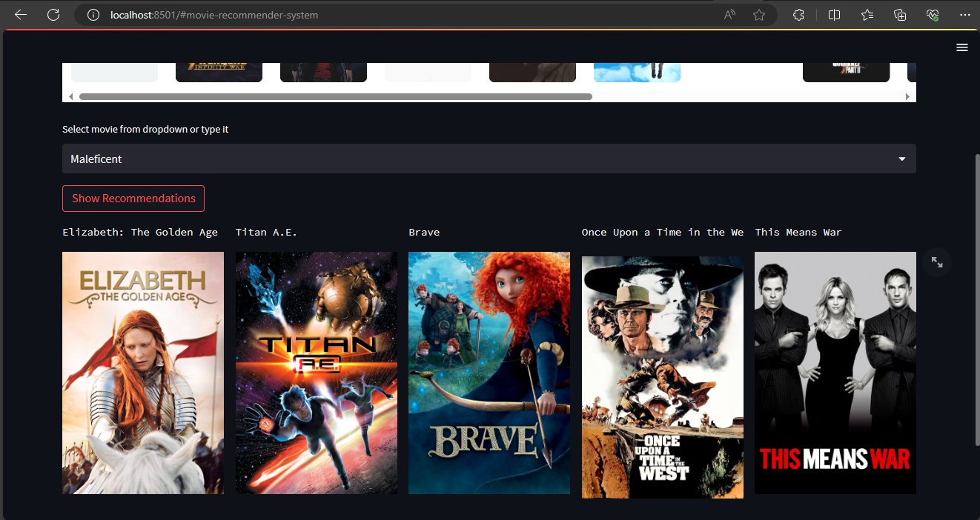Click the carousel scroll left arrow
This screenshot has width=980, height=520.
tap(70, 97)
